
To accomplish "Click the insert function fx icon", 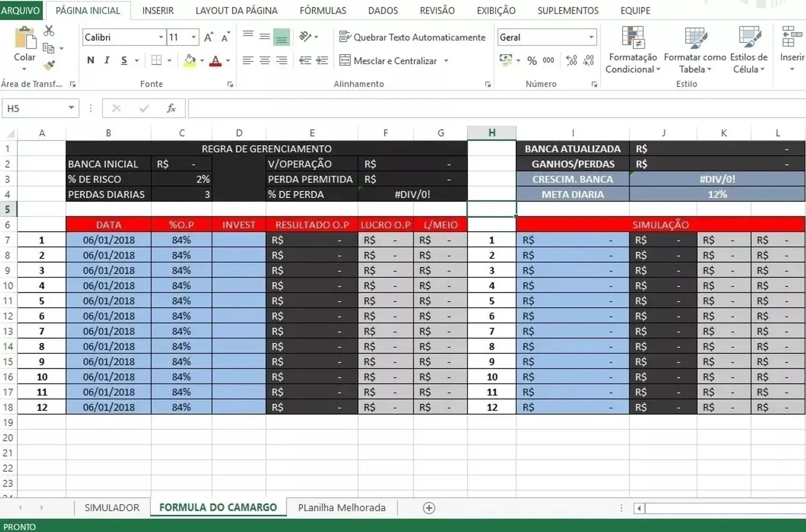I will [171, 108].
